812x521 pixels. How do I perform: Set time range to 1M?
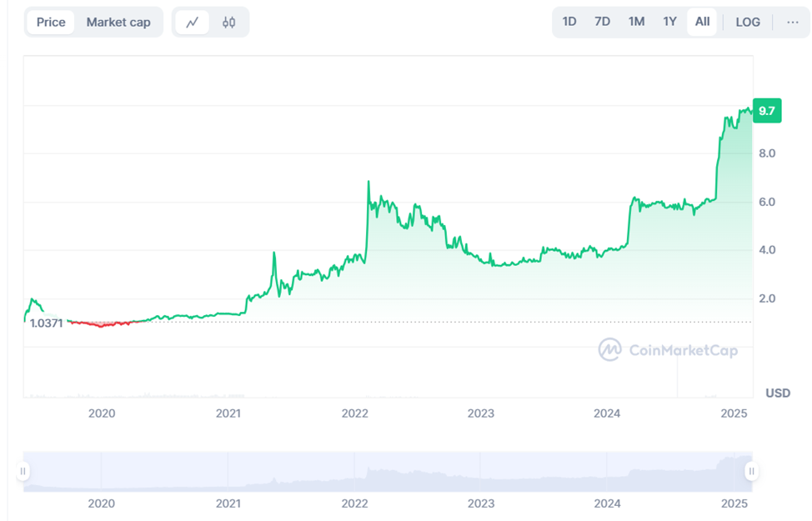coord(636,22)
